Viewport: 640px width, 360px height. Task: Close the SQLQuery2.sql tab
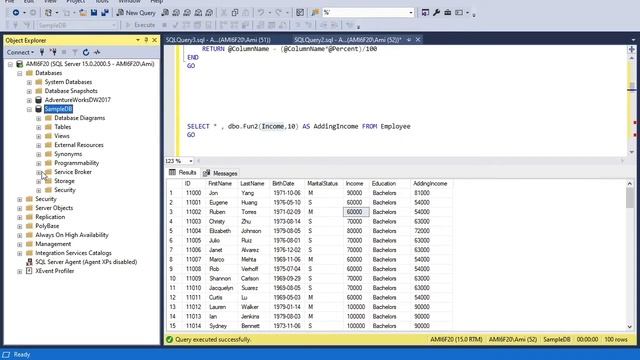[418, 40]
